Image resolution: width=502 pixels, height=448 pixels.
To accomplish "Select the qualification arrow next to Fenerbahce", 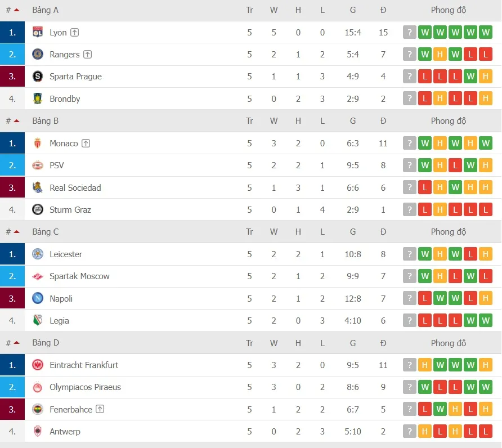I will [100, 409].
